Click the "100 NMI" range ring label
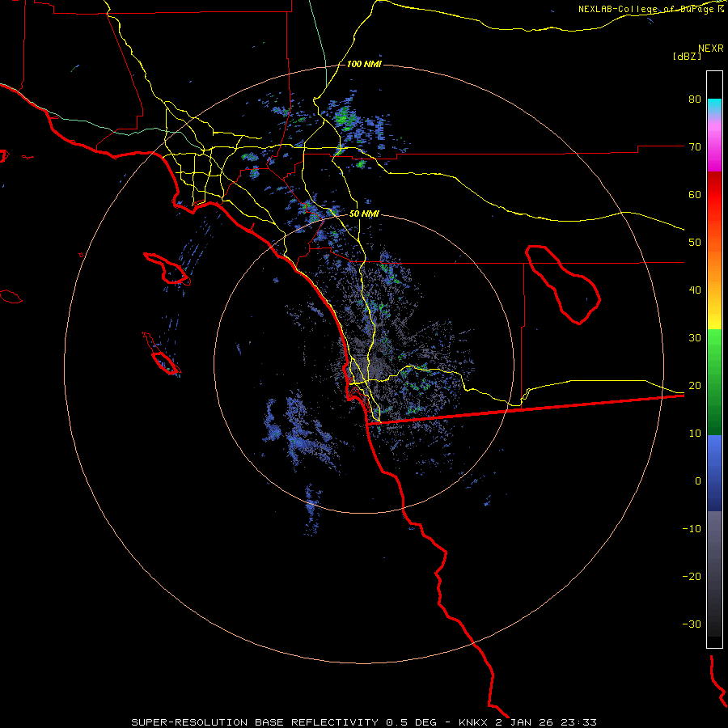The height and width of the screenshot is (728, 728). (x=364, y=64)
